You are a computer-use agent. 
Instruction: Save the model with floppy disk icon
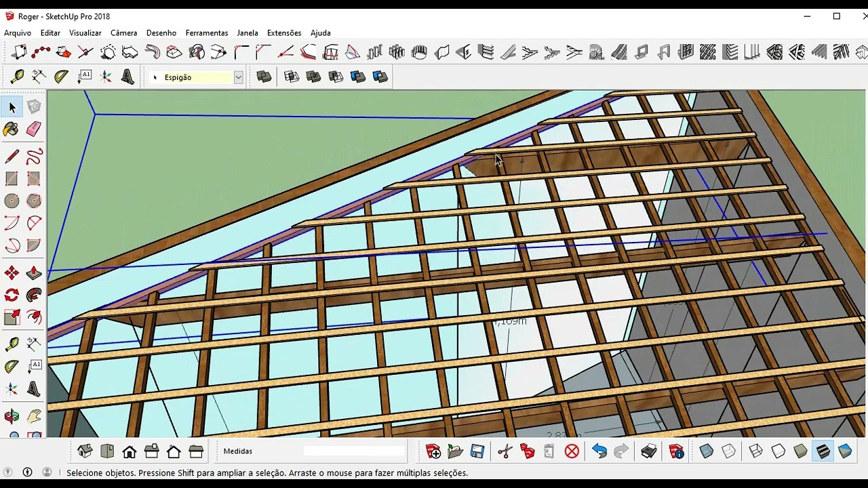click(477, 451)
